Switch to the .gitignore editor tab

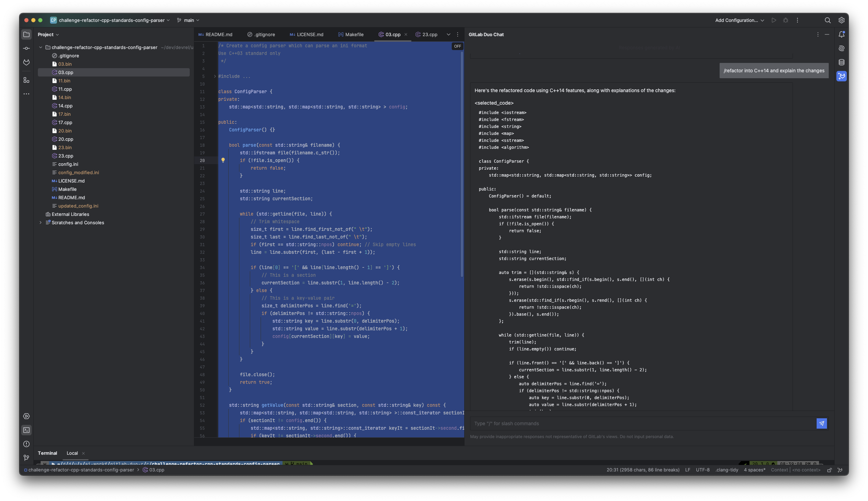[x=261, y=34]
